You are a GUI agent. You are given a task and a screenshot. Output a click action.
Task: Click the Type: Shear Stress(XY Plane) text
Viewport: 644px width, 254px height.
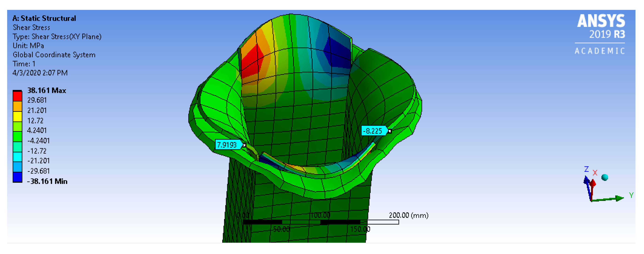pyautogui.click(x=57, y=36)
